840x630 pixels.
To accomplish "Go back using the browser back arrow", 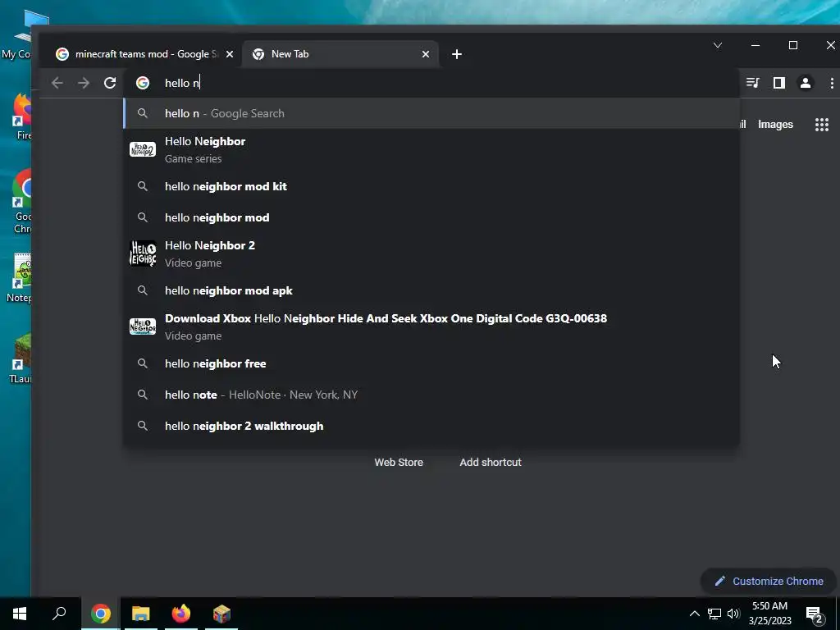I will tap(57, 83).
